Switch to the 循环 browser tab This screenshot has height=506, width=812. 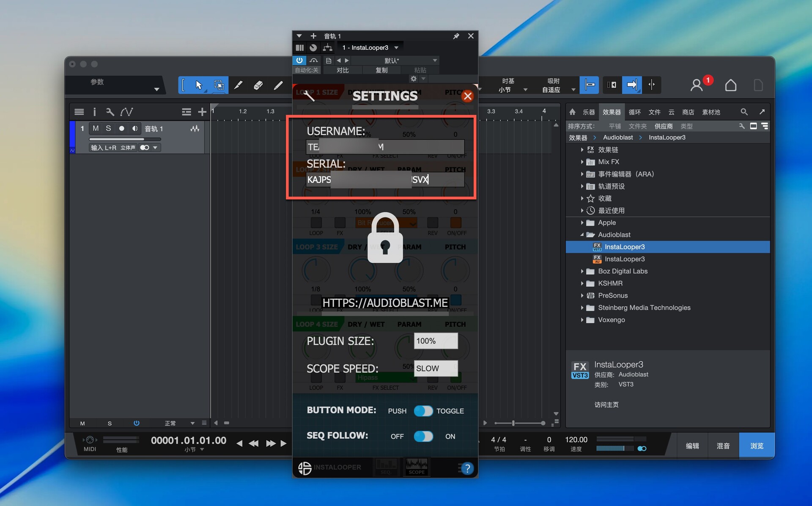[x=634, y=112]
